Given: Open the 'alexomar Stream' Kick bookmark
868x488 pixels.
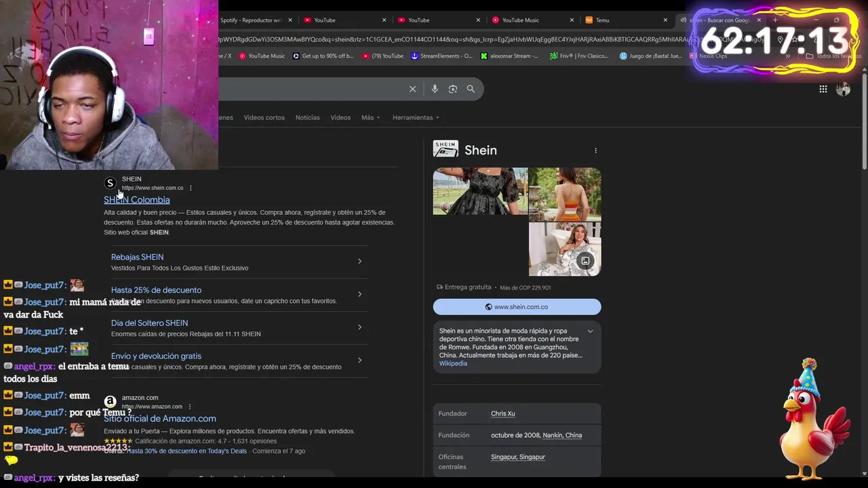Looking at the screenshot, I should [509, 56].
